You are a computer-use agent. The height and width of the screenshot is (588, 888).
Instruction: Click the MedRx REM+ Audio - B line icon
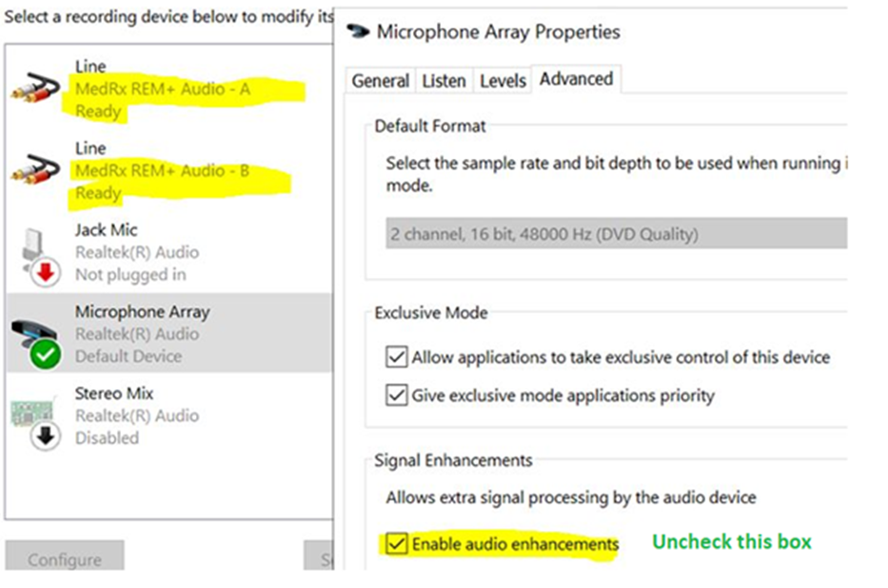(x=35, y=171)
